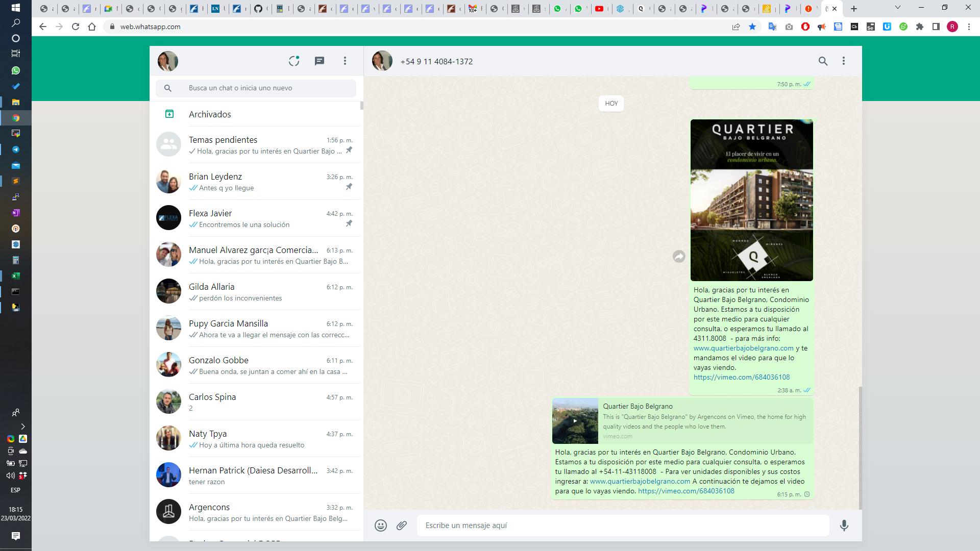
Task: Open the Status icon in WhatsApp header
Action: (x=293, y=61)
